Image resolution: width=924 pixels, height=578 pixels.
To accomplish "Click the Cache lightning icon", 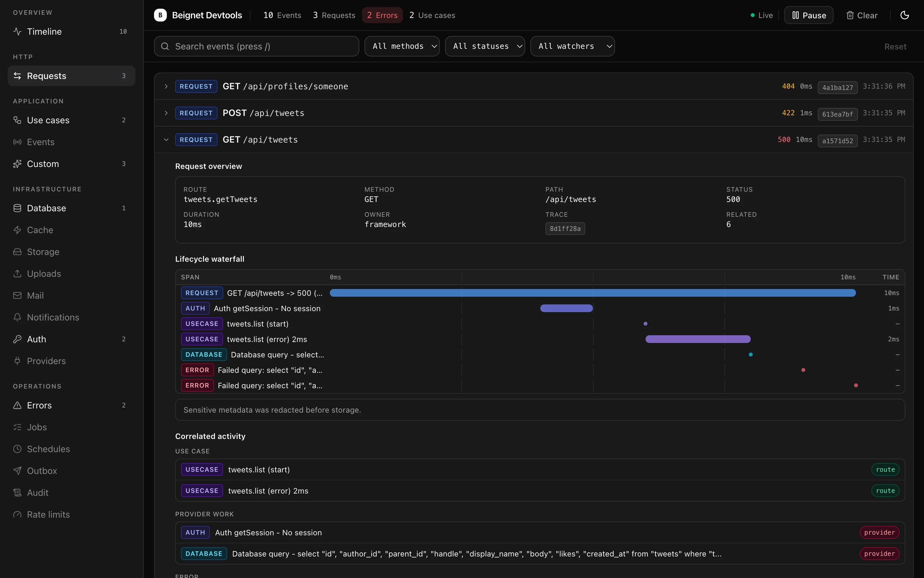I will (17, 230).
